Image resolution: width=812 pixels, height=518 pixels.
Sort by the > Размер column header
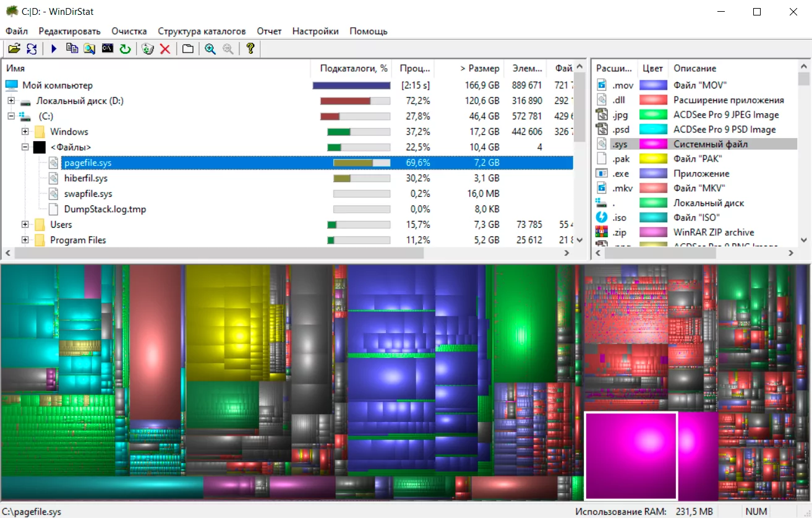[469, 68]
